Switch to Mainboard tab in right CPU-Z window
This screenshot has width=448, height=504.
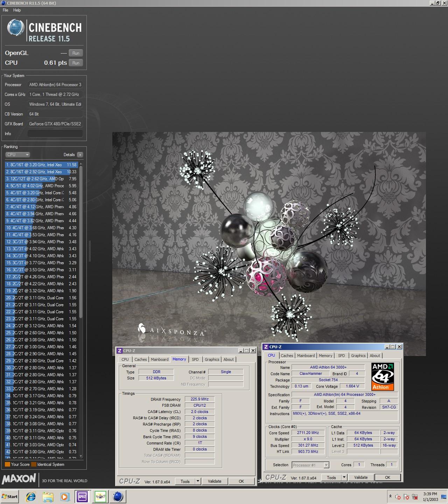(x=306, y=356)
